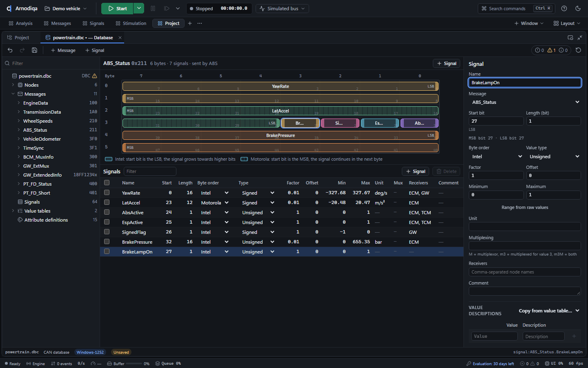The image size is (588, 368).
Task: Tick the header select-all checkbox
Action: click(x=107, y=183)
